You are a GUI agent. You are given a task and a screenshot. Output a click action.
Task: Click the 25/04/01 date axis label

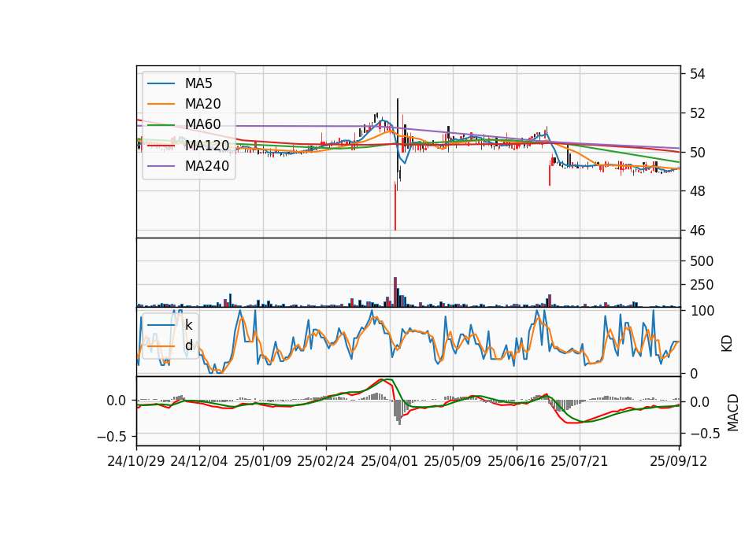pos(390,461)
